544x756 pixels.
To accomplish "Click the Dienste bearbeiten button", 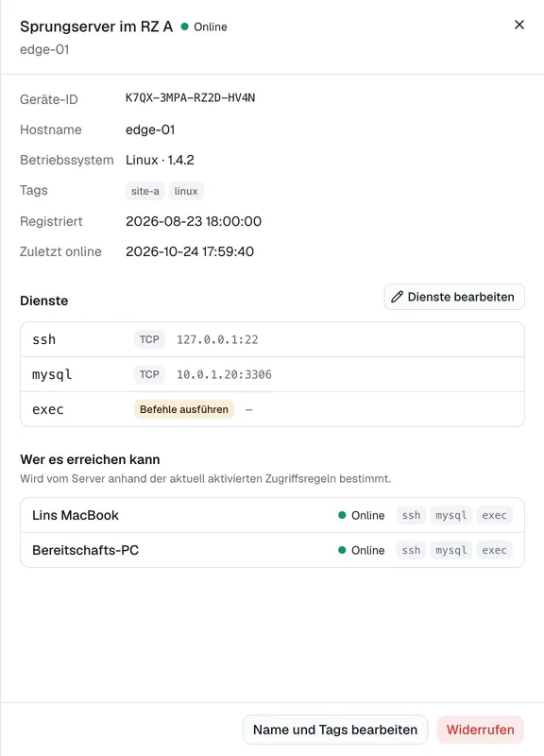I will pyautogui.click(x=454, y=297).
